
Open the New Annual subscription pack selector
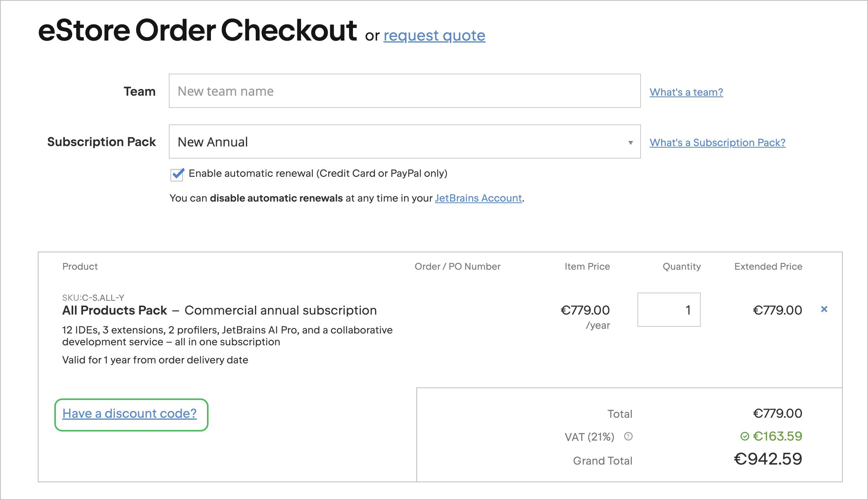click(404, 142)
